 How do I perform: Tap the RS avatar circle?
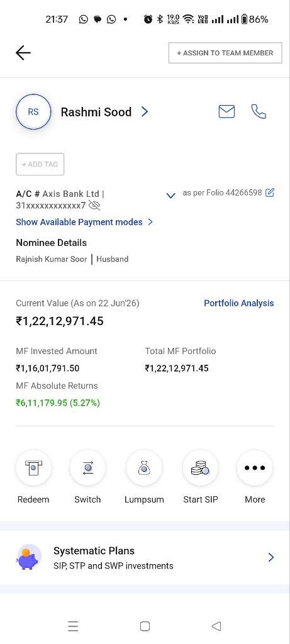pyautogui.click(x=33, y=112)
